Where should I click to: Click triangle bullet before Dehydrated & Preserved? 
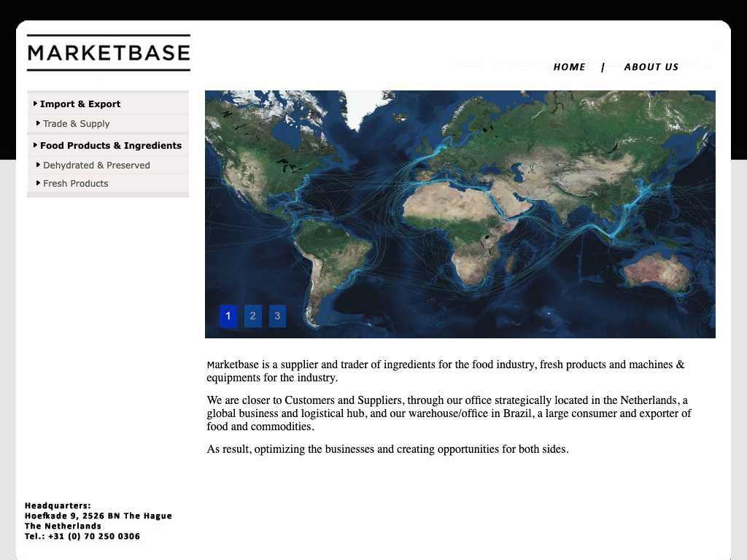coord(39,165)
